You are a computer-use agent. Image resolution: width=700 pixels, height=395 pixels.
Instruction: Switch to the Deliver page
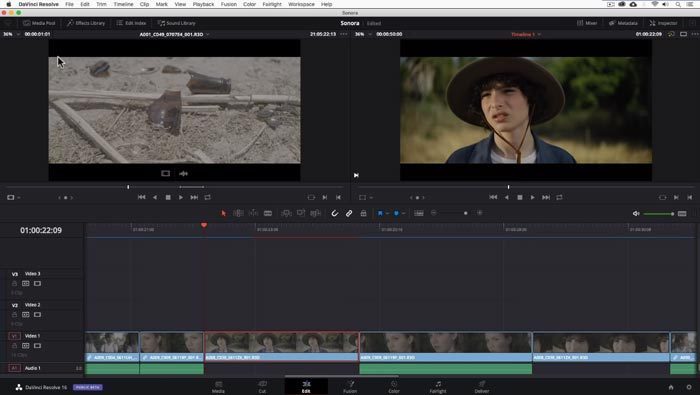tap(482, 387)
